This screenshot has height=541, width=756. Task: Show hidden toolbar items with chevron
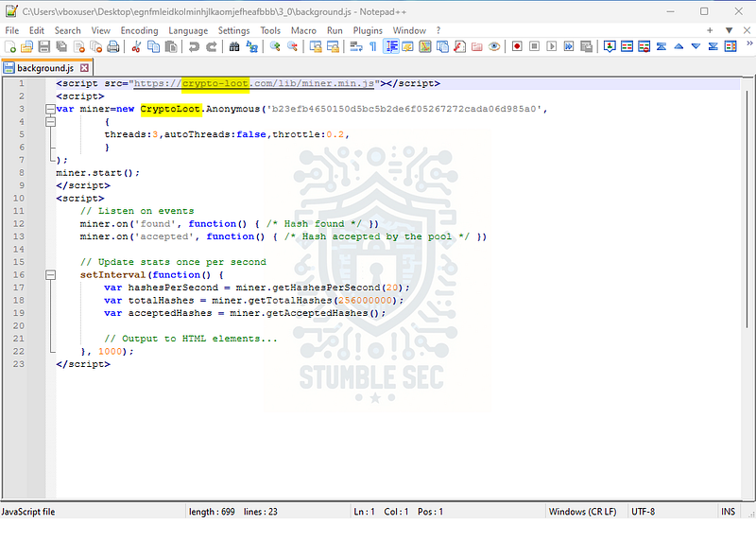click(x=749, y=44)
